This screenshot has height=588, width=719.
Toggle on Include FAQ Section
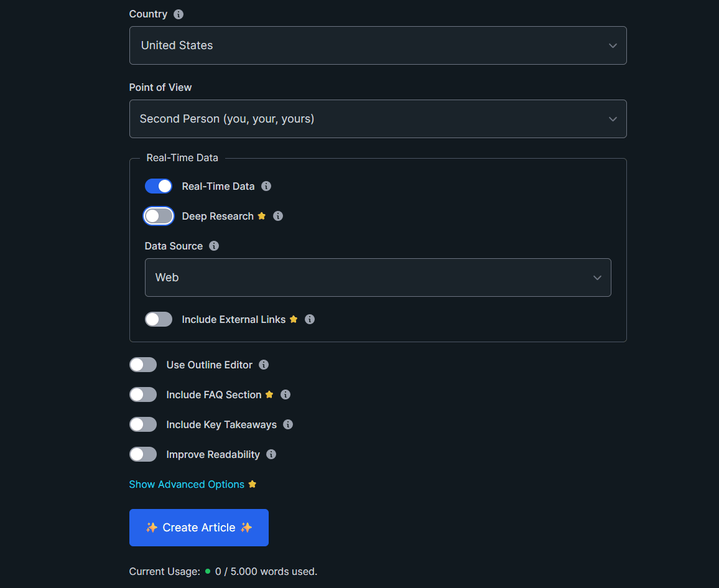[x=143, y=394]
